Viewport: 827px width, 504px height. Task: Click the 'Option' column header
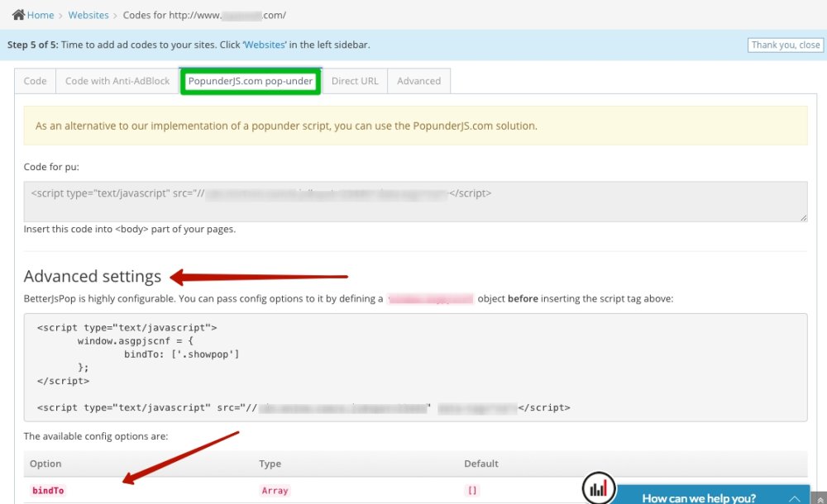pyautogui.click(x=45, y=464)
